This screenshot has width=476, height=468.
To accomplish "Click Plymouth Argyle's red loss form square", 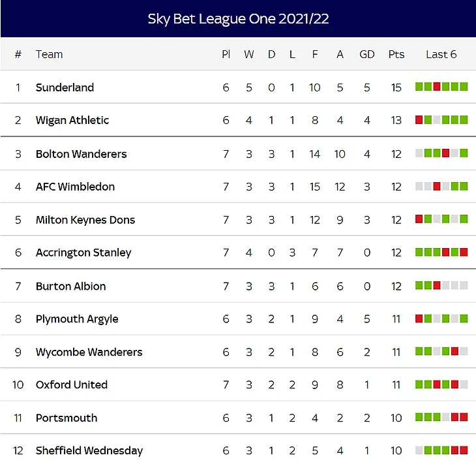I will pos(419,319).
